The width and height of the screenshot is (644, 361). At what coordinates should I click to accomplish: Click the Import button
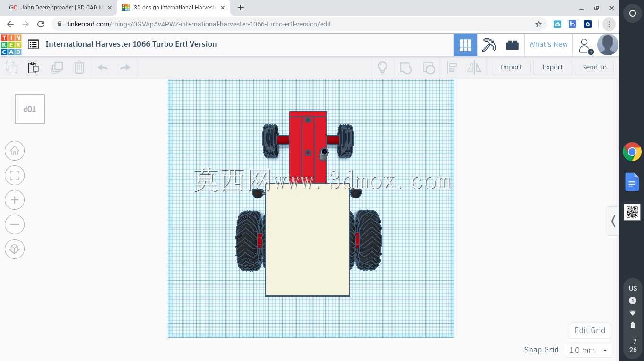coord(511,68)
